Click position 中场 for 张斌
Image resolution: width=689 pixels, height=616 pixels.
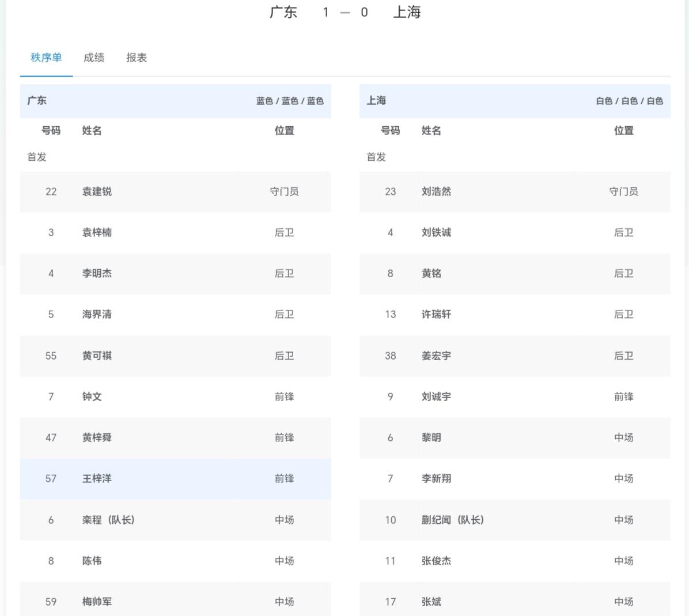[x=623, y=602]
